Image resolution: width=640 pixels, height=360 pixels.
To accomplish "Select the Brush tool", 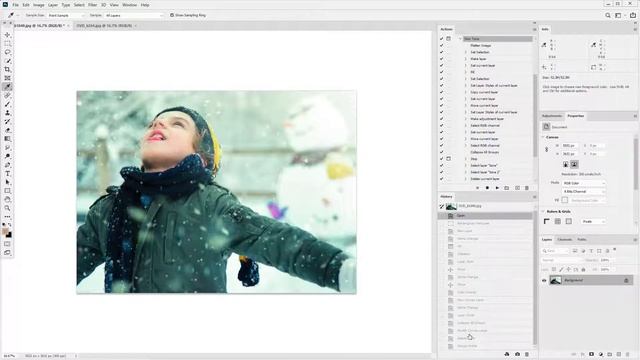I will pyautogui.click(x=7, y=104).
